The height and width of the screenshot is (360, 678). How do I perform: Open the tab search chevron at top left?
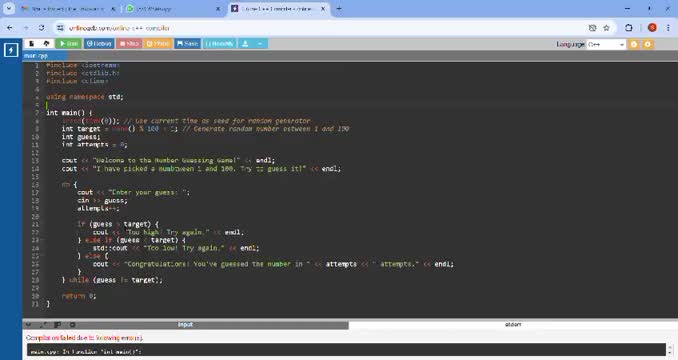8,8
